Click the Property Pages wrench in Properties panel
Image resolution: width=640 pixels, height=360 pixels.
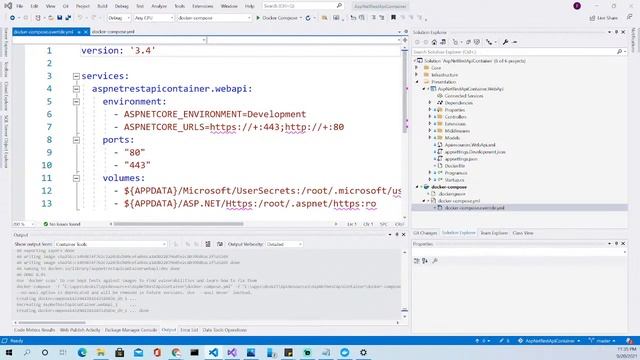tap(435, 261)
